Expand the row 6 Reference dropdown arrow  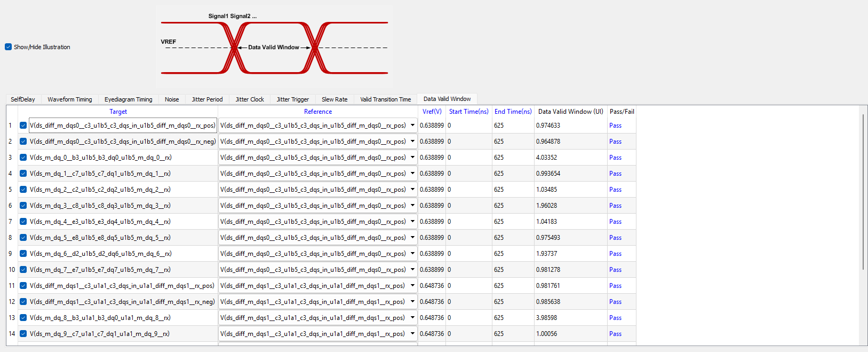(x=412, y=206)
